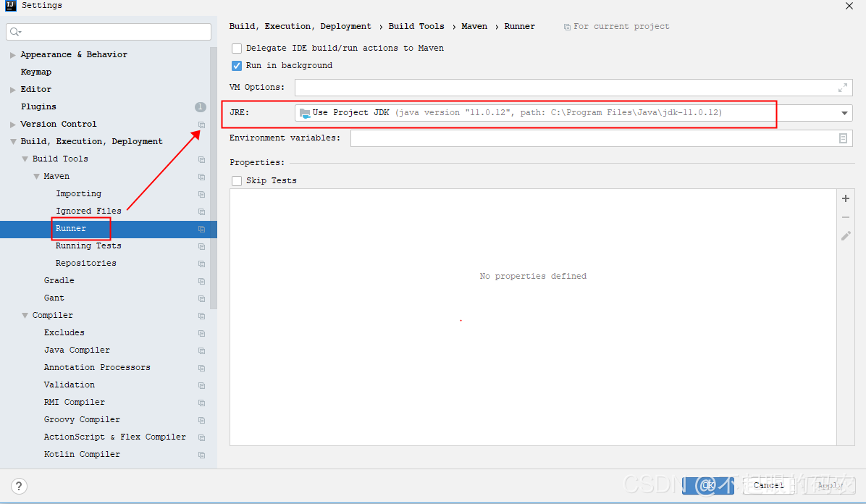Screen dimensions: 866x504
Task: Open Plugins settings
Action: tap(38, 106)
